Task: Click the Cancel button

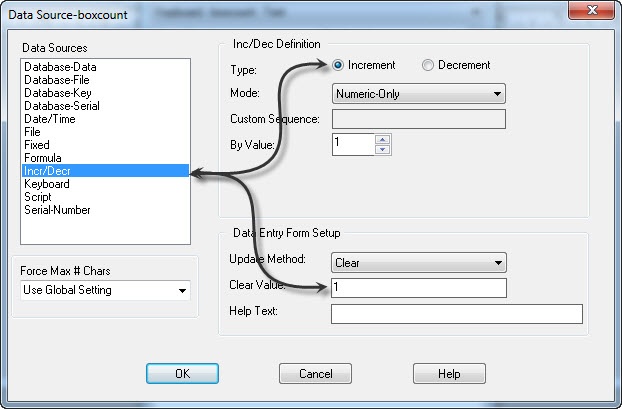Action: click(315, 373)
